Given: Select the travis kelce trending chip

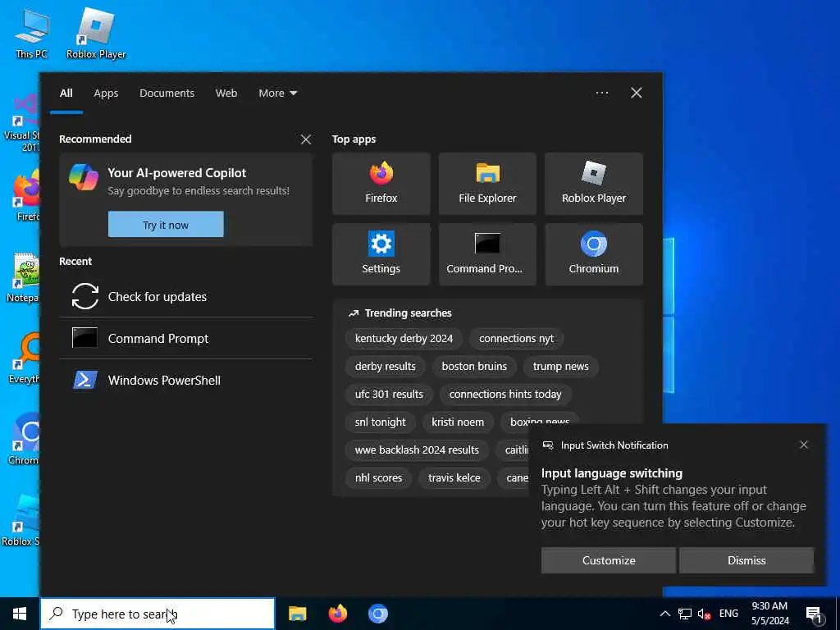Looking at the screenshot, I should pos(454,478).
